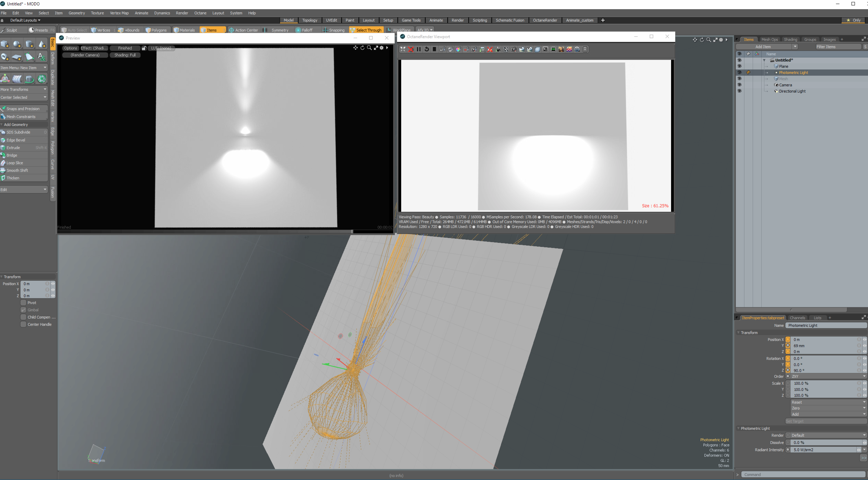
Task: Pause rendering in the Octane viewport
Action: pos(419,50)
